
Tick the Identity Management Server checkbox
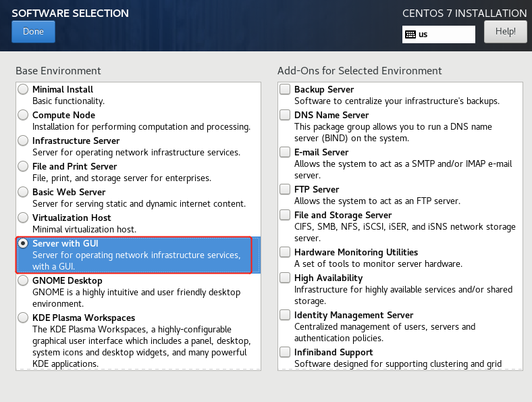(x=285, y=315)
